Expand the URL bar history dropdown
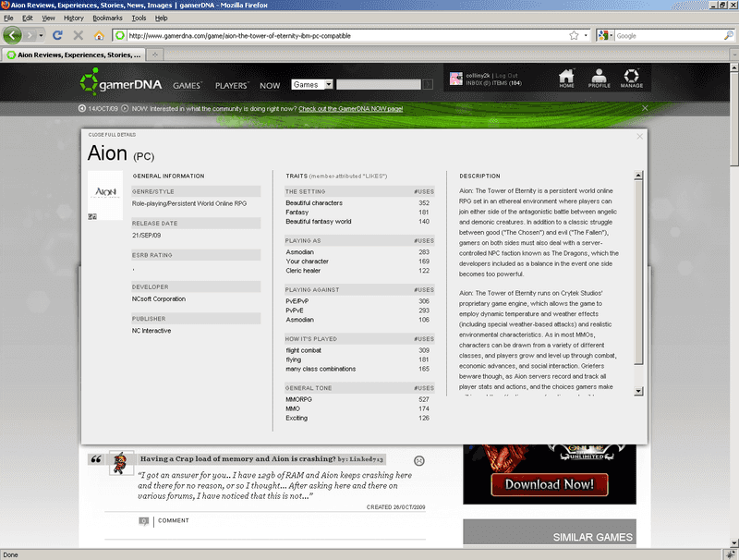 point(586,36)
